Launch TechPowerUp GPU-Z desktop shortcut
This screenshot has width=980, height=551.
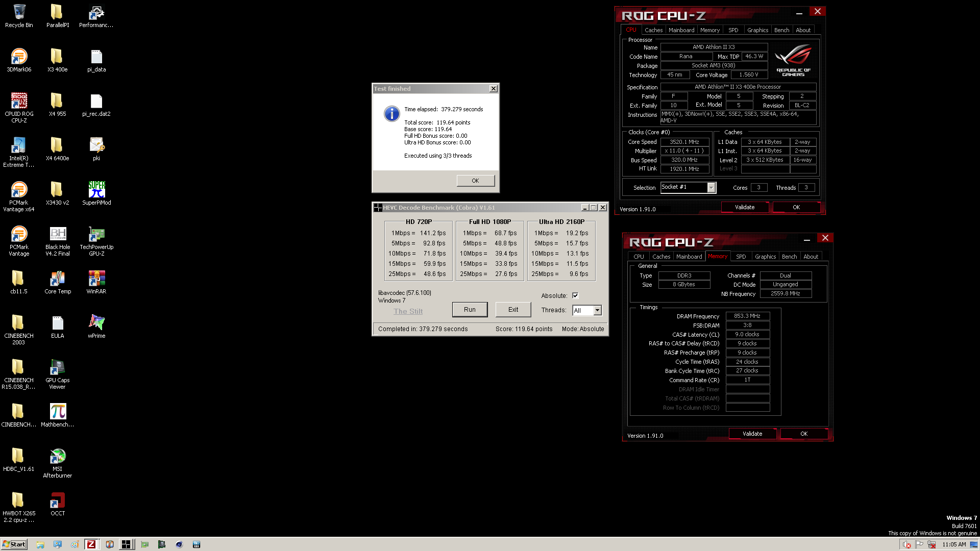click(x=96, y=241)
